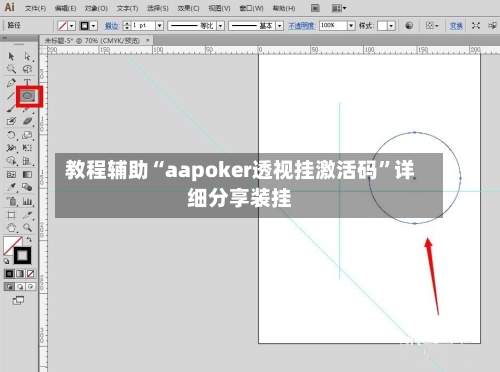Select the Hand tool
The image size is (500, 372).
pyautogui.click(x=11, y=228)
